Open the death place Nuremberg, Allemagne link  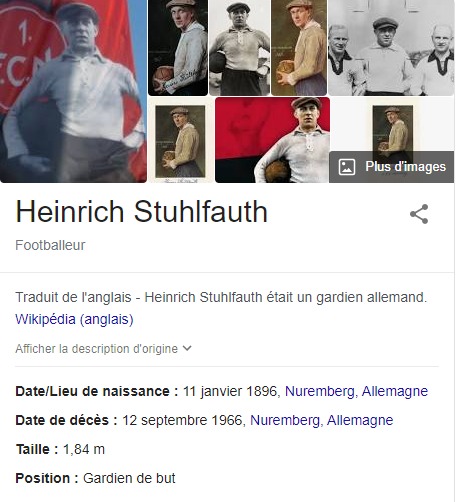322,420
